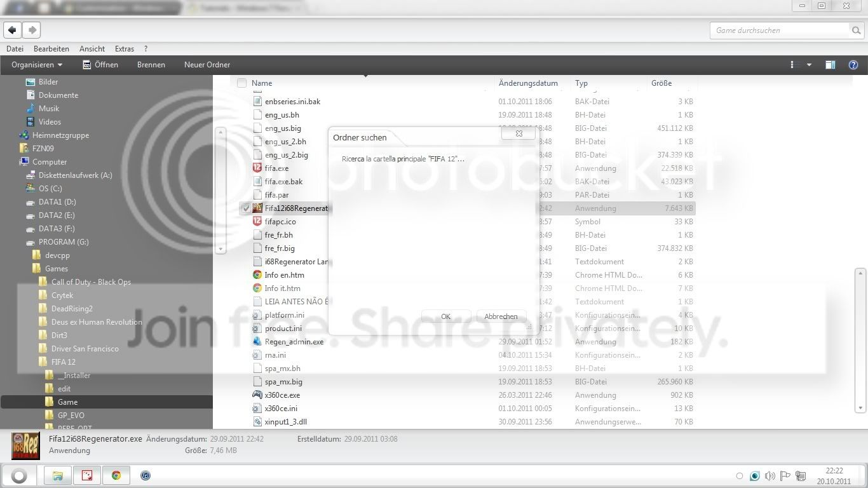Click the Abbrechen button

click(x=501, y=316)
